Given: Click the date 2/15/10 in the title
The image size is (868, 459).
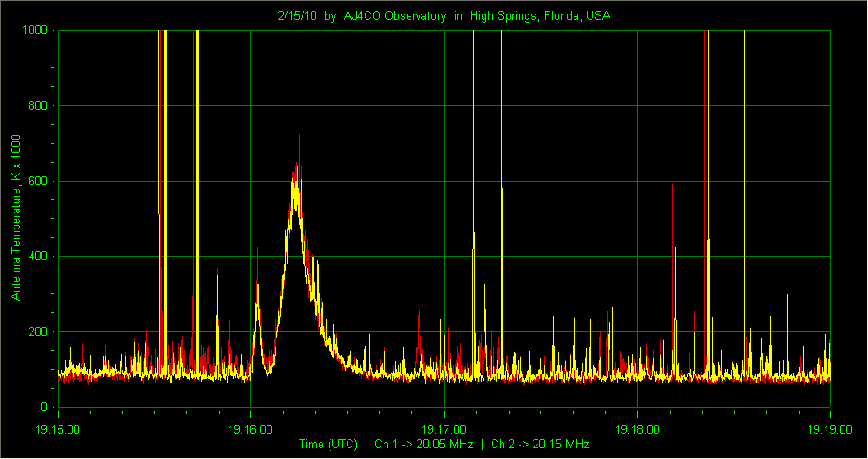Looking at the screenshot, I should (297, 16).
